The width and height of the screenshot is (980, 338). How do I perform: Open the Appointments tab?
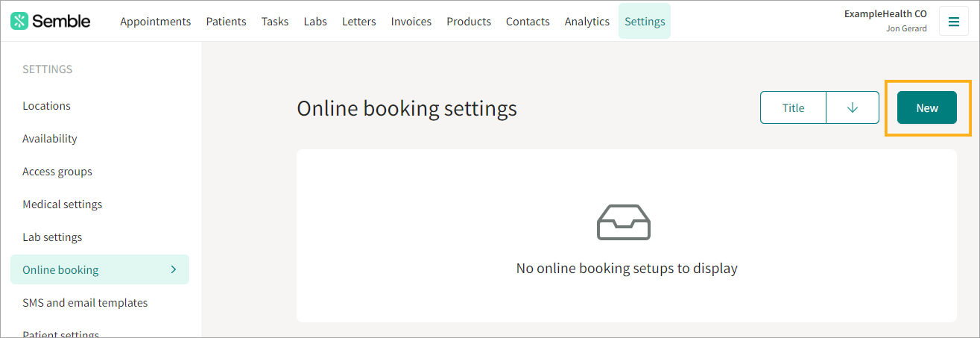tap(156, 21)
